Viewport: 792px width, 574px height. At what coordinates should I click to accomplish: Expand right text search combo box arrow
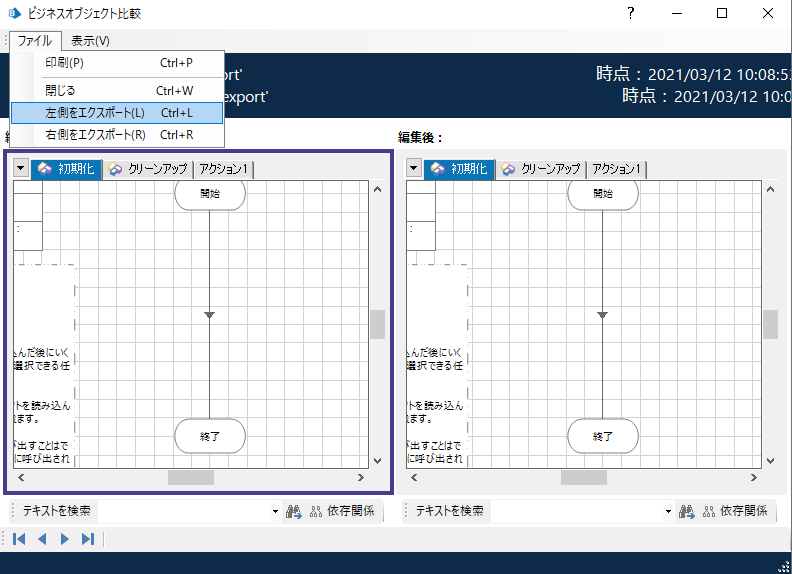coord(668,511)
